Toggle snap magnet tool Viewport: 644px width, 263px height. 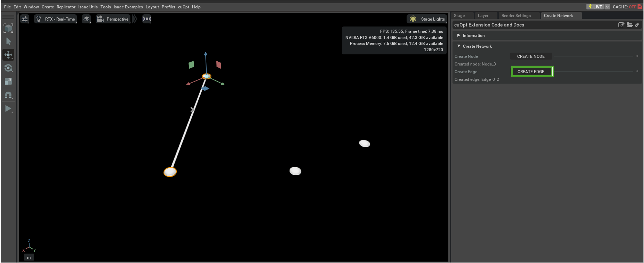8,95
